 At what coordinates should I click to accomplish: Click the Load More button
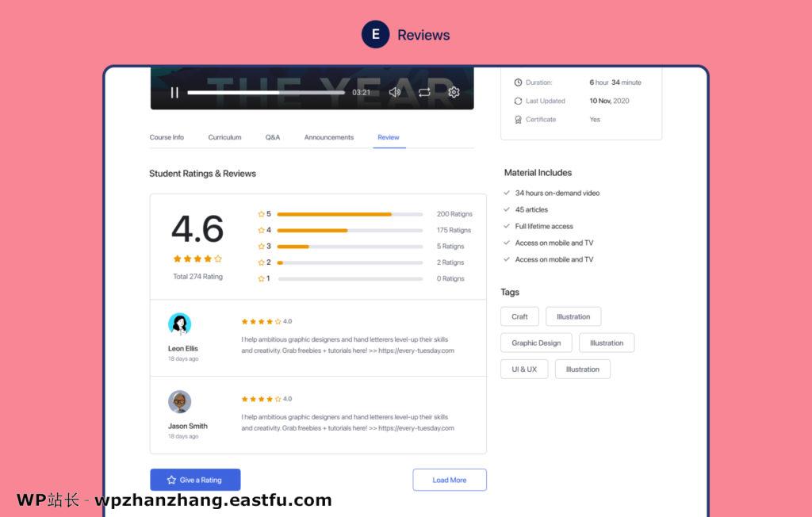(450, 480)
